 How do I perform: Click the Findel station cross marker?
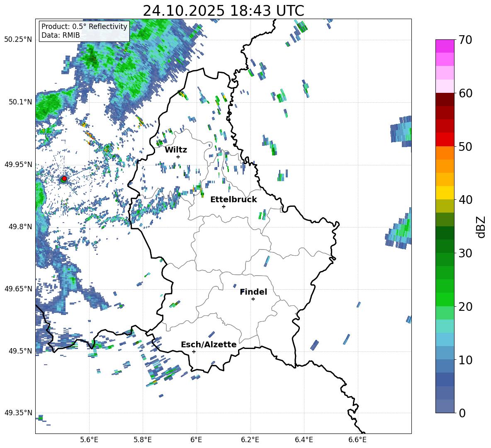pos(253,299)
